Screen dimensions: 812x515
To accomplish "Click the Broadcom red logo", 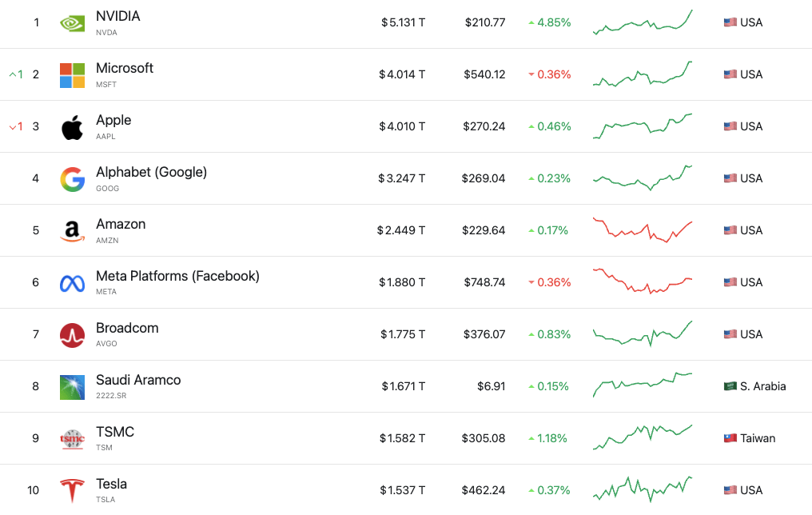I will (72, 335).
